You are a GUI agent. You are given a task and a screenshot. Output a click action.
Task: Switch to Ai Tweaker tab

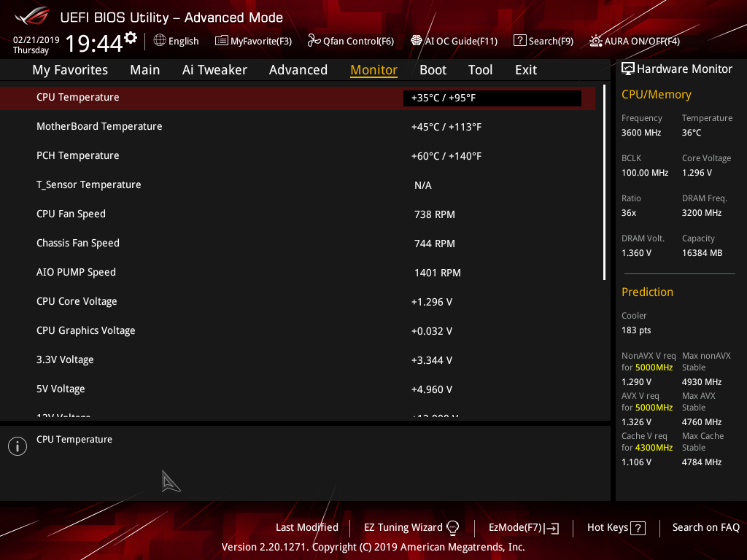[214, 70]
